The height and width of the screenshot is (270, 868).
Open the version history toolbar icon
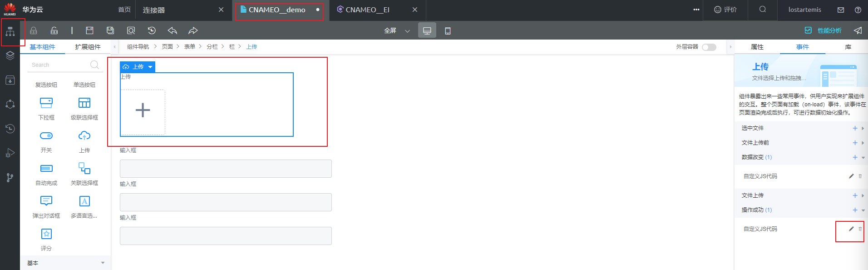152,30
